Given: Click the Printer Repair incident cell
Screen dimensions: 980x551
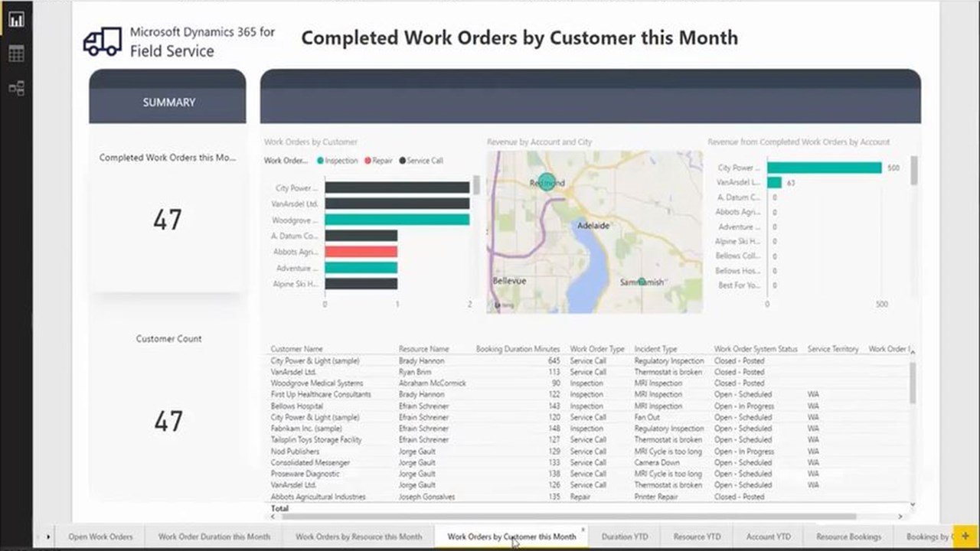Looking at the screenshot, I should (657, 497).
